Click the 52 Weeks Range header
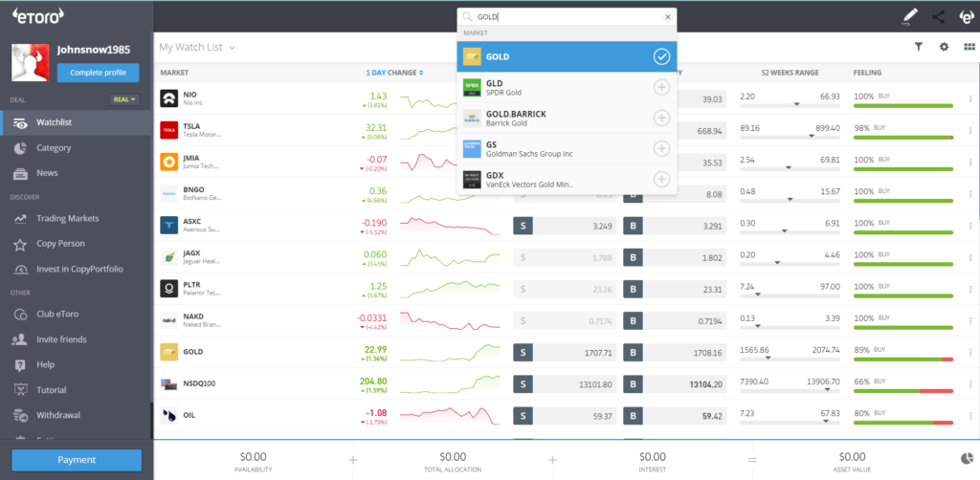 (790, 73)
